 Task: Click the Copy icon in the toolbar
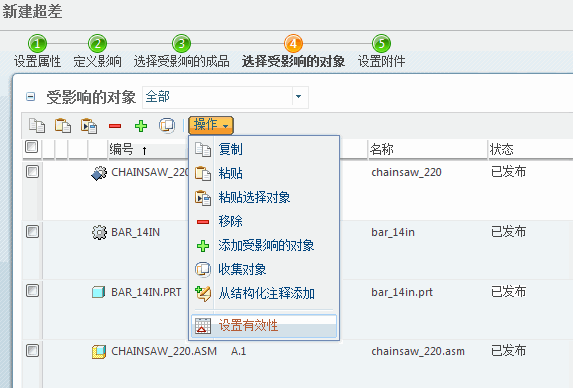[x=37, y=126]
